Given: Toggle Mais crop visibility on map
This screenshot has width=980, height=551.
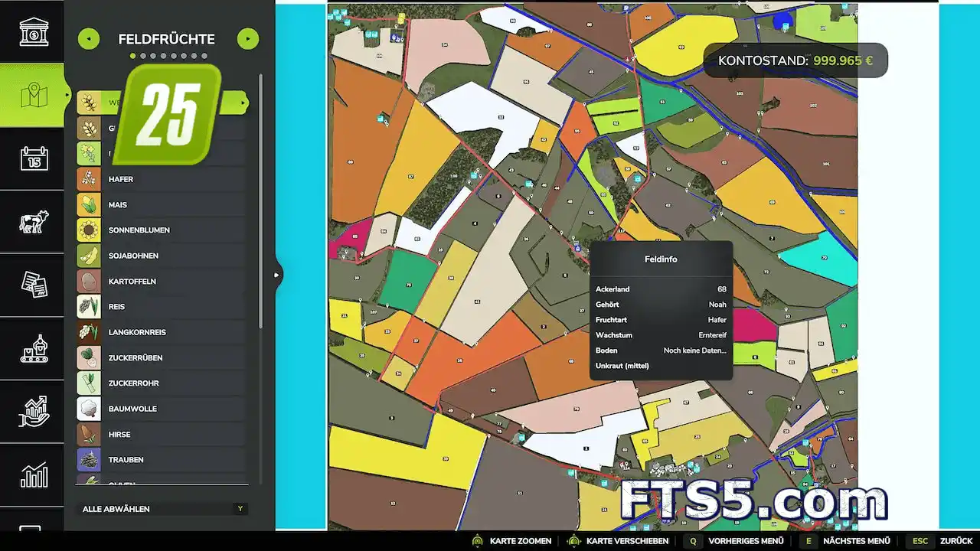Looking at the screenshot, I should coord(161,205).
